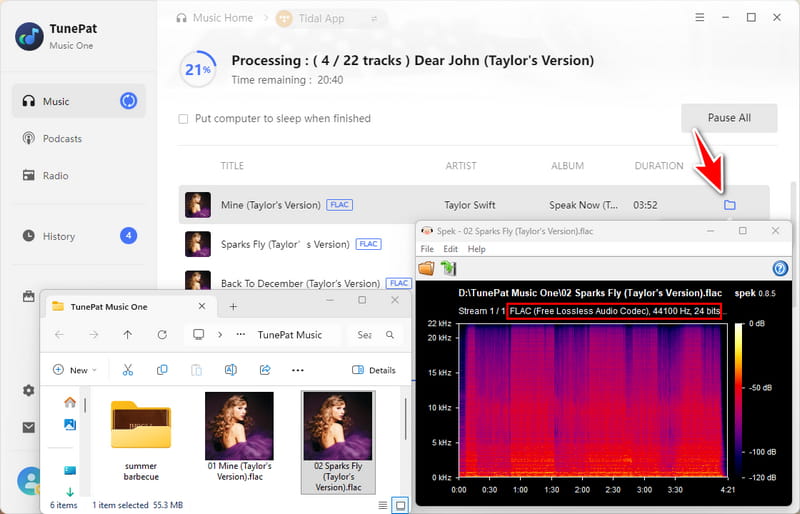Image resolution: width=800 pixels, height=514 pixels.
Task: Click the Spek save spectrogram icon
Action: click(448, 268)
